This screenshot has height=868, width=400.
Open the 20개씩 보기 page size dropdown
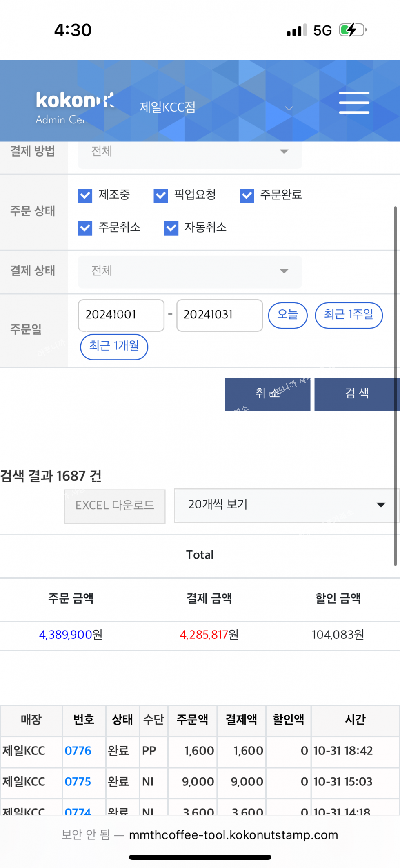286,505
